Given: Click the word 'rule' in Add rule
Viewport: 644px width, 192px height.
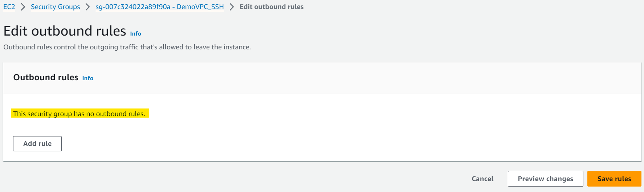Looking at the screenshot, I should tap(45, 144).
